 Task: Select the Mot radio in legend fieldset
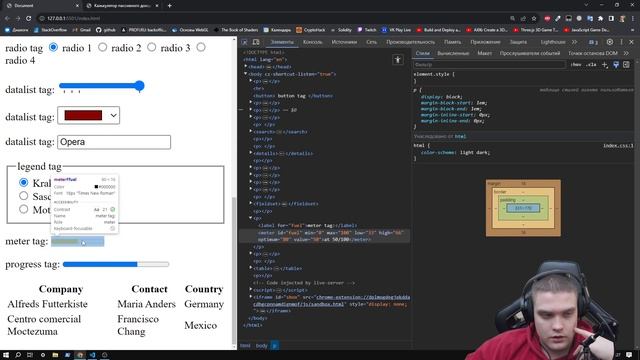[x=24, y=209]
